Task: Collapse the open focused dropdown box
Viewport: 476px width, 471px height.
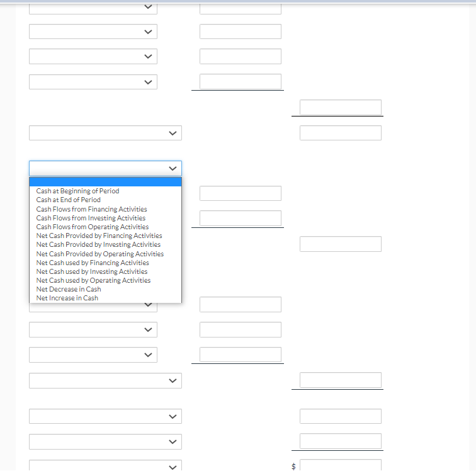Action: [105, 169]
